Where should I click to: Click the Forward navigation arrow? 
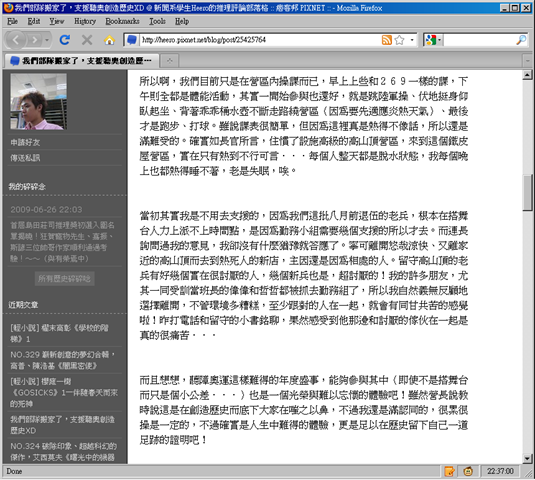(34, 40)
